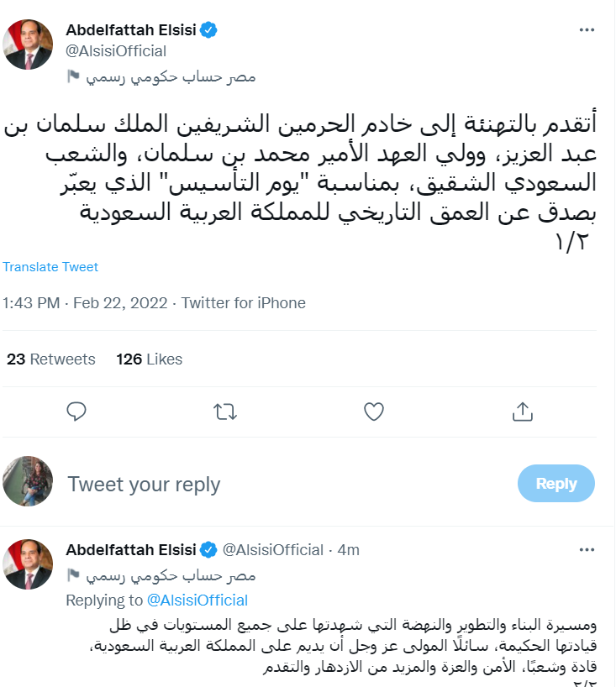
Task: Click the Translate Tweet link
Action: click(50, 266)
